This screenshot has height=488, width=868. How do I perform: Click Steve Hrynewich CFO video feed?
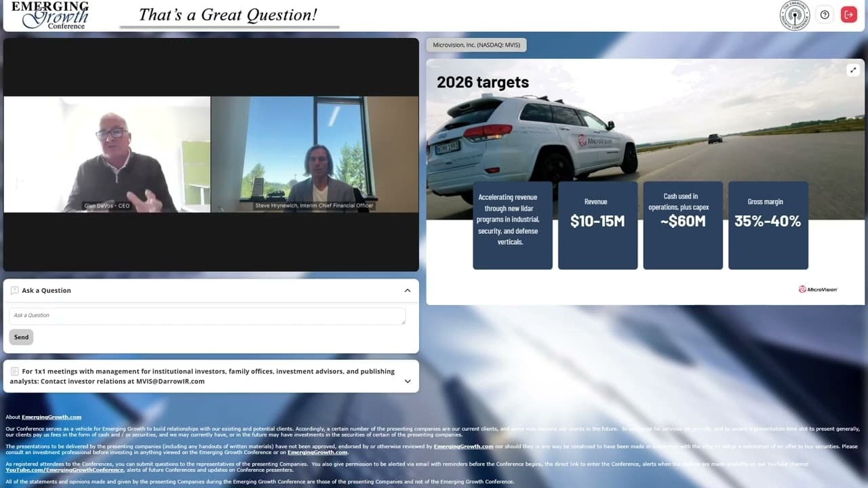click(315, 155)
